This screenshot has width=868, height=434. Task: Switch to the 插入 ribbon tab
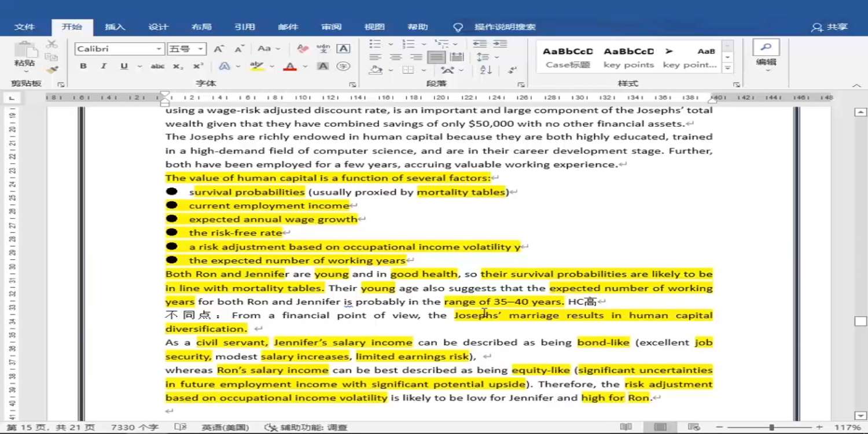point(115,27)
